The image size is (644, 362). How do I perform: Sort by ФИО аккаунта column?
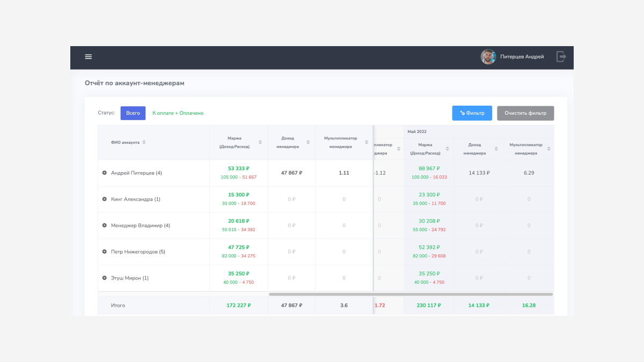pos(144,142)
